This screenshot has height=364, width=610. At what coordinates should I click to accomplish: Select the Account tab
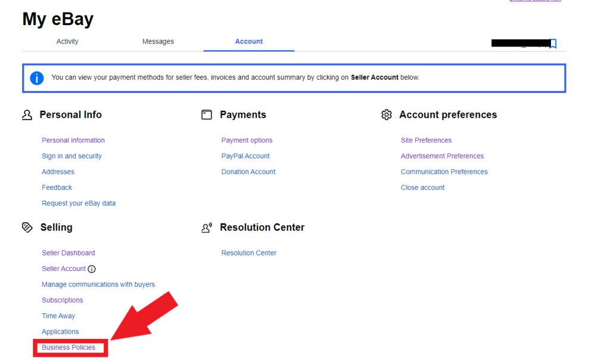pyautogui.click(x=249, y=41)
